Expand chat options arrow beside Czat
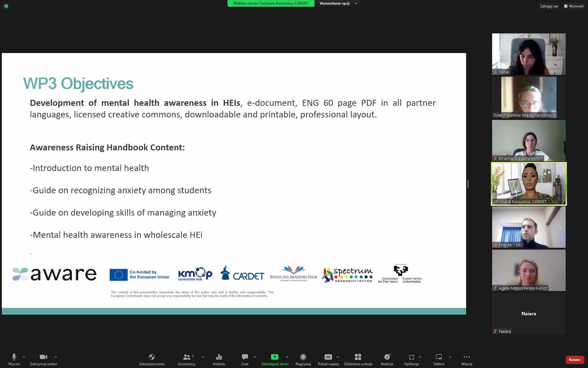588x368 pixels. tap(255, 357)
